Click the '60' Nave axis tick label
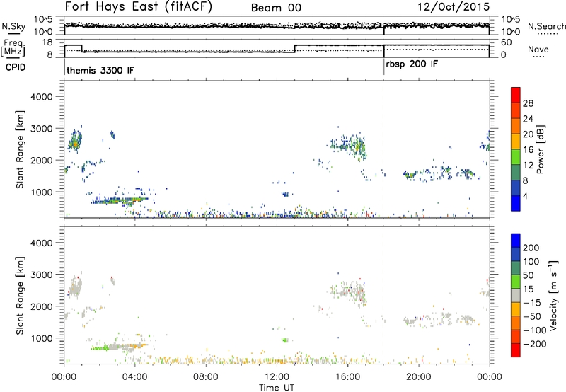Viewport: 566px width, 392px height. pos(507,42)
